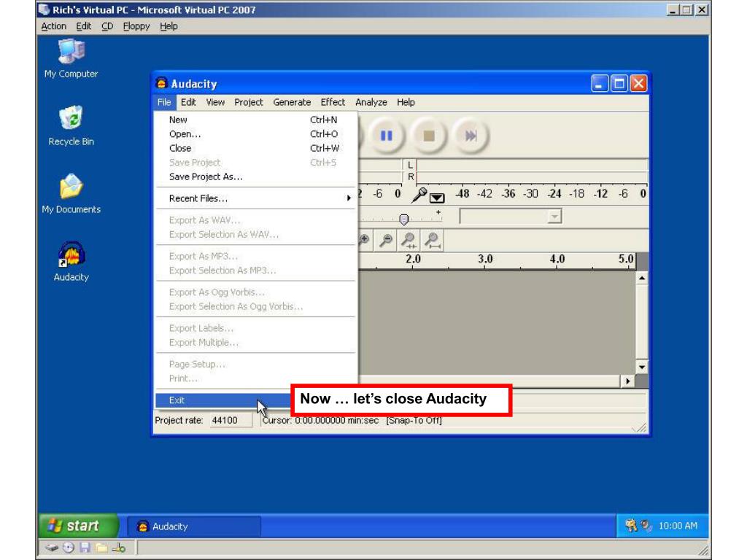Choose Open... from the File menu
The width and height of the screenshot is (747, 560).
point(256,134)
